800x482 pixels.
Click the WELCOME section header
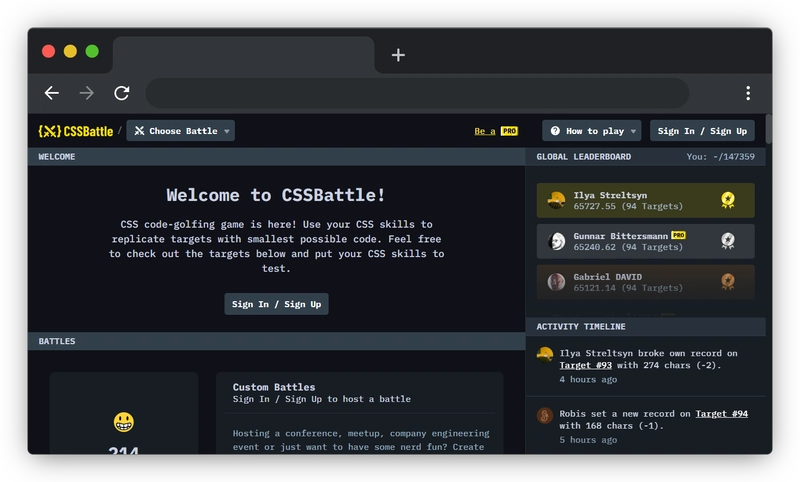pyautogui.click(x=277, y=157)
